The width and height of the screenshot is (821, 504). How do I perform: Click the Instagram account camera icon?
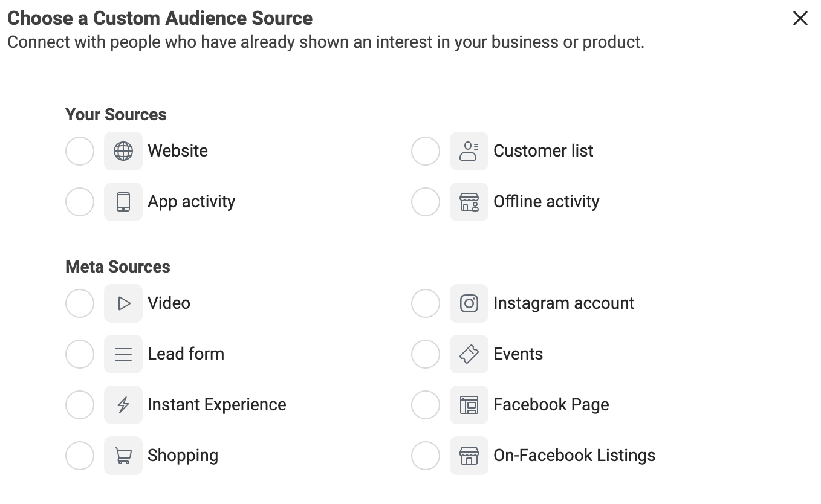tap(469, 303)
